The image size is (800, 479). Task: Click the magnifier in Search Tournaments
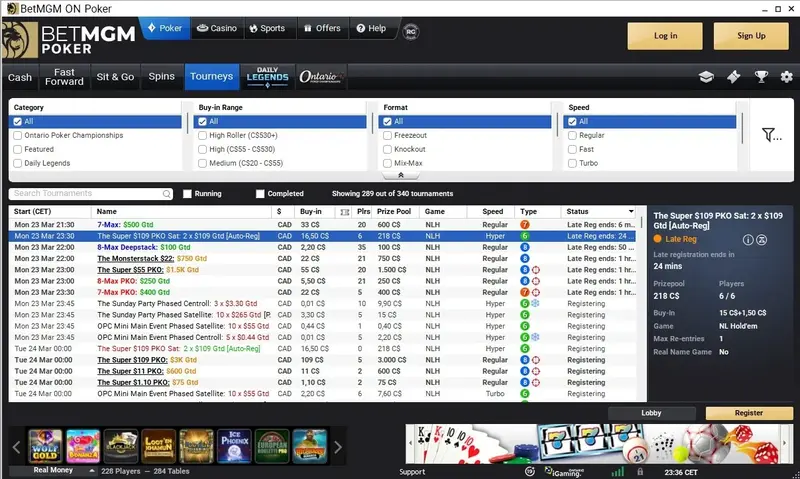(167, 194)
